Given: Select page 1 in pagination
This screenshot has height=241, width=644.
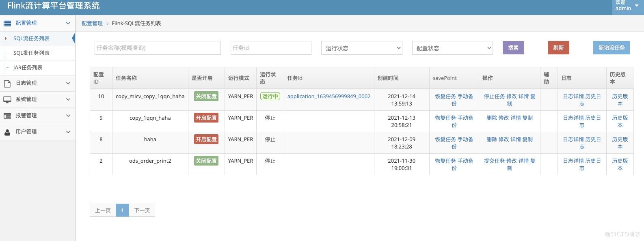Looking at the screenshot, I should [x=122, y=210].
